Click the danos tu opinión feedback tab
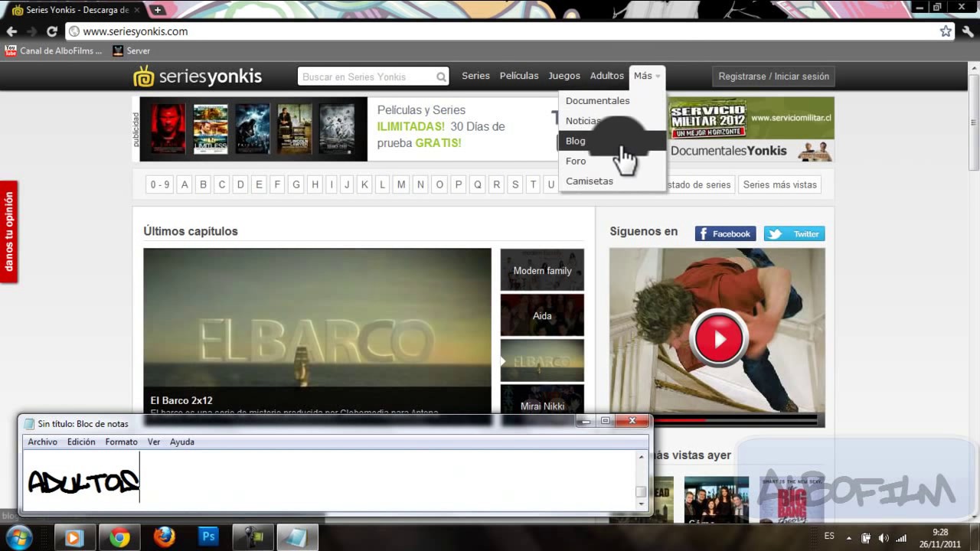 [x=9, y=232]
